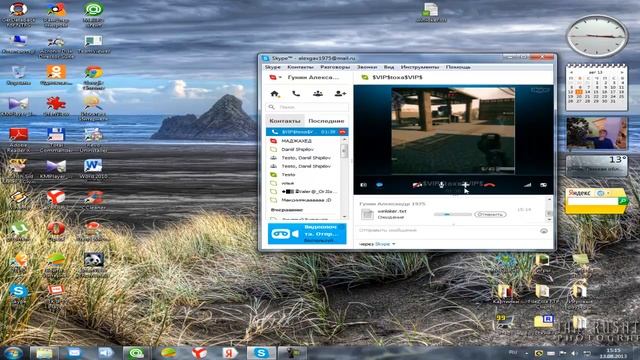Click the video call screen share thumbnail
The image size is (640, 360).
click(453, 131)
